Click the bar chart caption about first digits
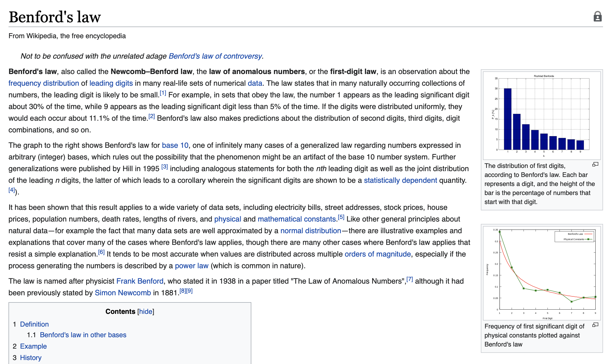The image size is (611, 364). (539, 184)
